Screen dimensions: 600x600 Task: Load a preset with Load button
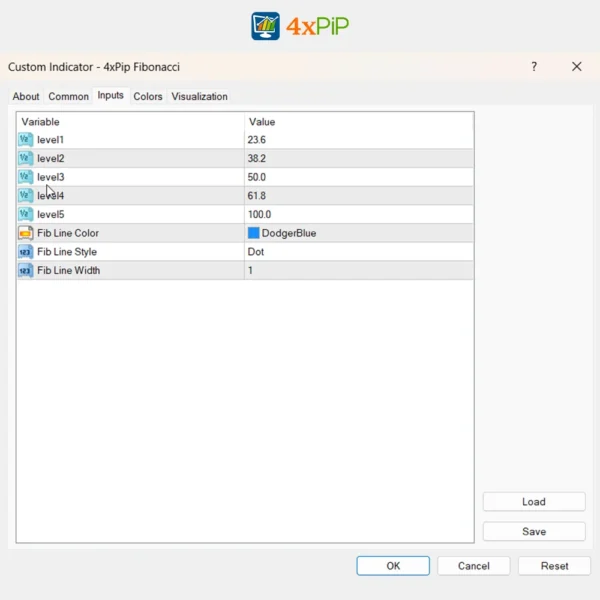coord(533,502)
